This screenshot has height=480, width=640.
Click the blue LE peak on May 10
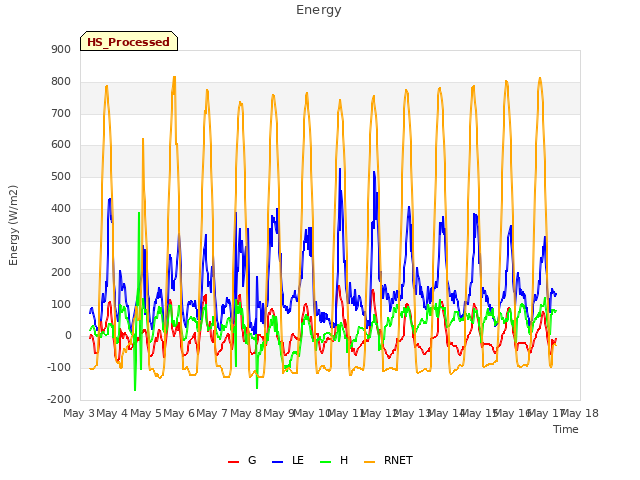point(340,170)
